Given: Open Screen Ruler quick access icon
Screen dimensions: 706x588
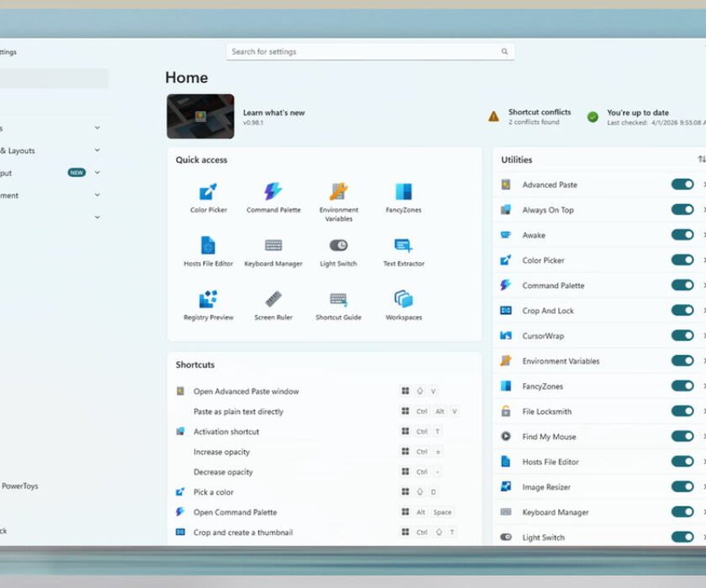Looking at the screenshot, I should (273, 306).
